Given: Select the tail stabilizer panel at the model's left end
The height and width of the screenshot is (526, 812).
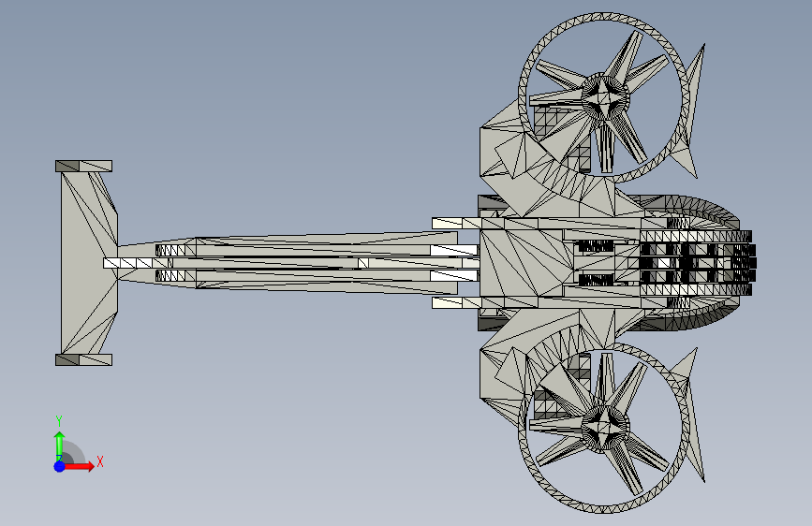Looking at the screenshot, I should coord(89,263).
